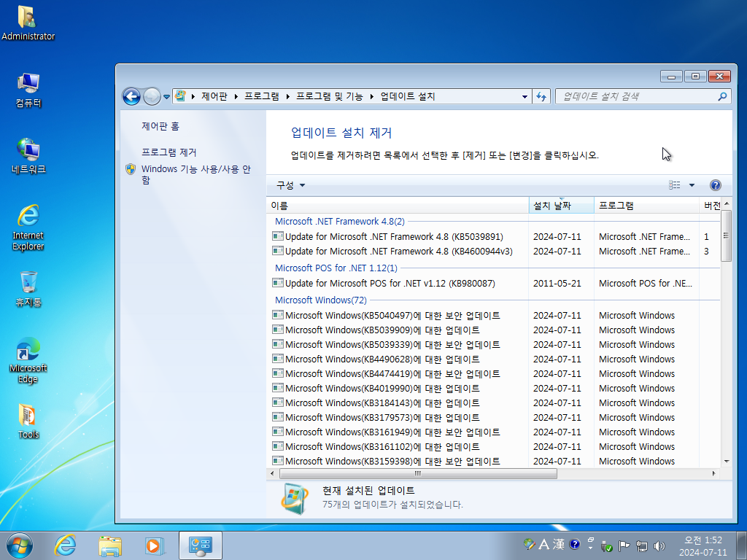Open the address bar history dropdown

pyautogui.click(x=525, y=97)
